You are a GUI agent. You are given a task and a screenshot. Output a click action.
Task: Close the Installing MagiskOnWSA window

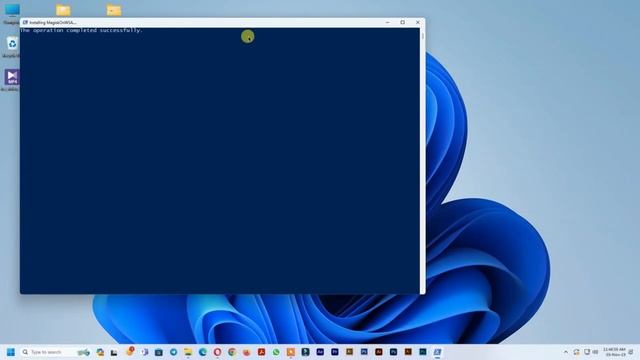tap(418, 22)
